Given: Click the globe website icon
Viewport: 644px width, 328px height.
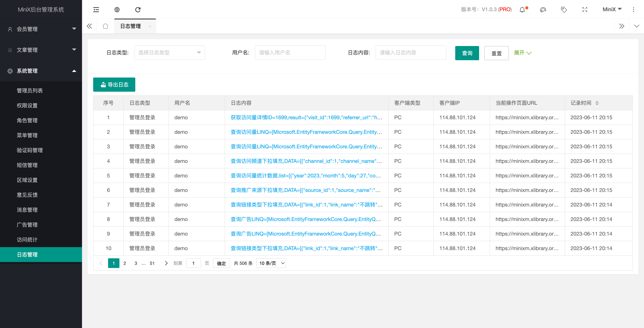Looking at the screenshot, I should [117, 10].
